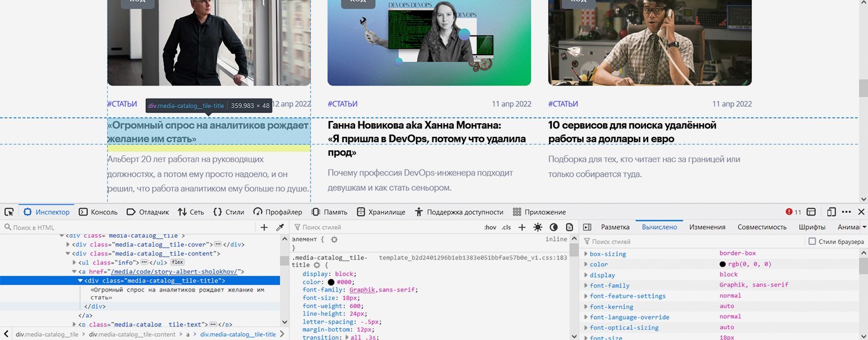
Task: Open the template CSS source file link
Action: (x=473, y=257)
